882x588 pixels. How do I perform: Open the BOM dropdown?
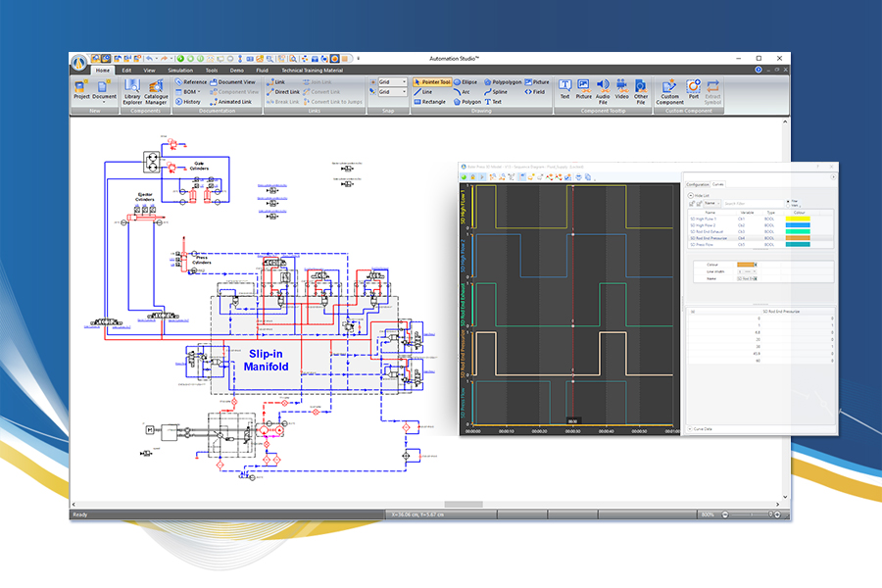pyautogui.click(x=199, y=92)
